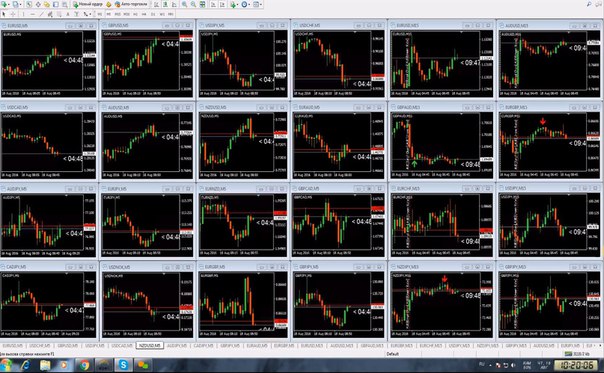Viewport: 604px width, 373px height.
Task: Toggle the Auto-trading button
Action: click(x=131, y=5)
